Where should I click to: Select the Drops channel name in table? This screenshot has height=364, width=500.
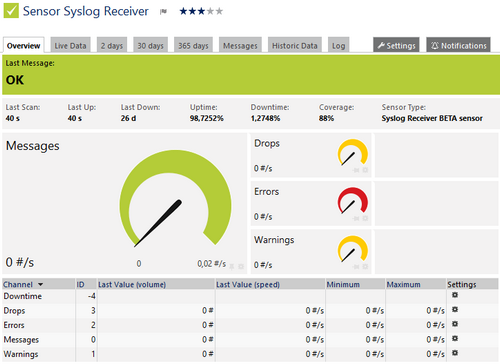click(x=14, y=311)
